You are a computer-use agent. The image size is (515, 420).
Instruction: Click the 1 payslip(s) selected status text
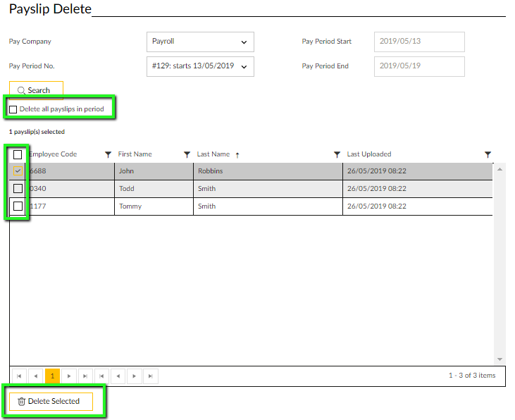37,132
